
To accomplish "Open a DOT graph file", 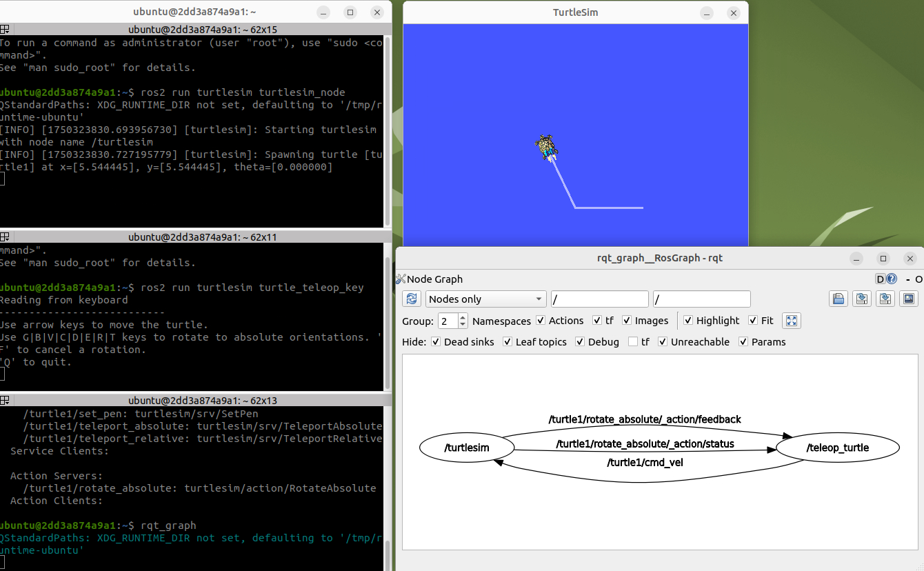I will pyautogui.click(x=838, y=299).
